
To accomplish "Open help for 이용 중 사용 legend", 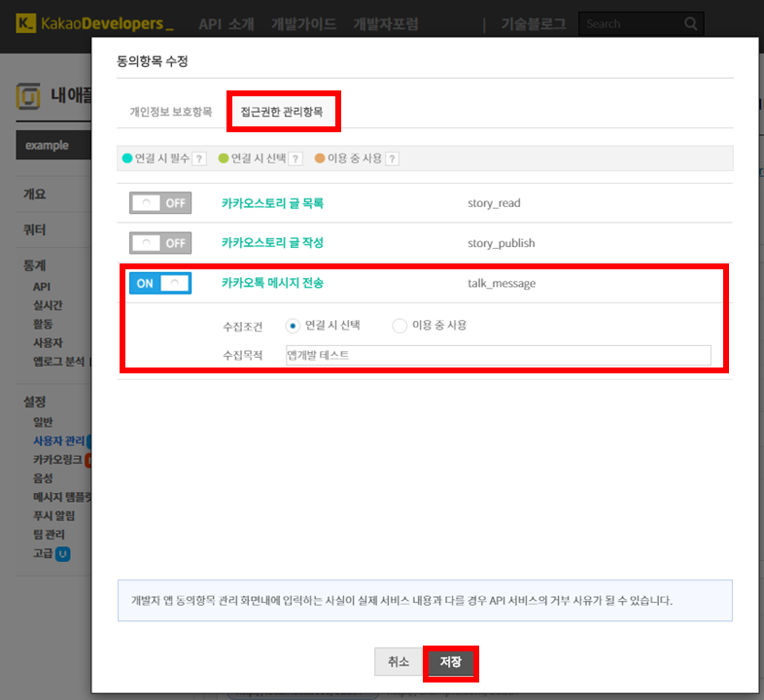I will 392,158.
